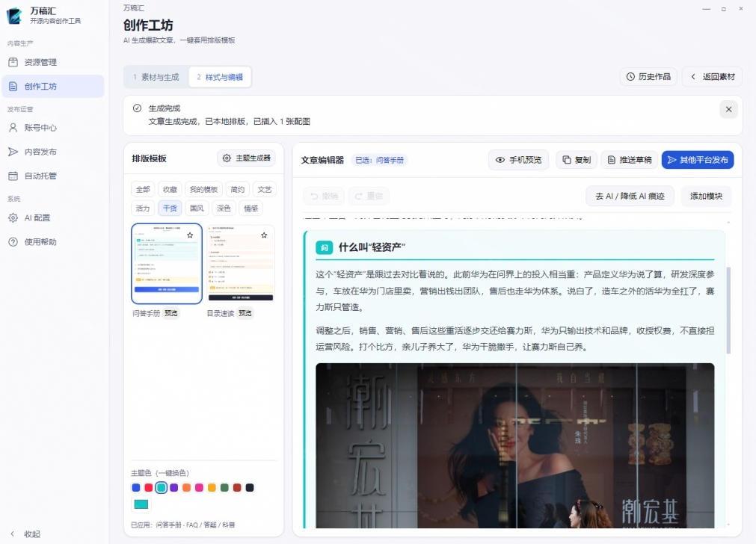Click the 复制 copy button
The width and height of the screenshot is (756, 544).
(x=577, y=160)
